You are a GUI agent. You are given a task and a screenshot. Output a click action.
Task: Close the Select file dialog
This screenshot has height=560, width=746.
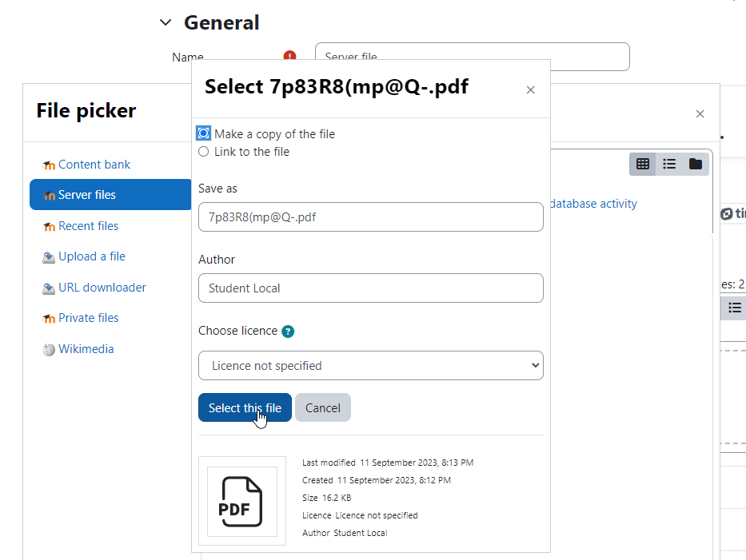530,89
